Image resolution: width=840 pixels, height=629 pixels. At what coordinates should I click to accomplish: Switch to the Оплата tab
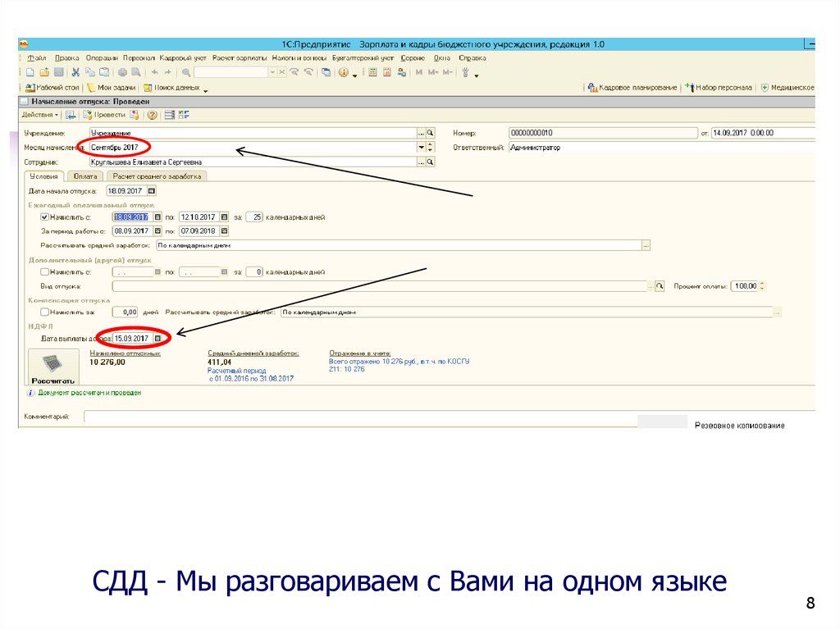coord(85,176)
